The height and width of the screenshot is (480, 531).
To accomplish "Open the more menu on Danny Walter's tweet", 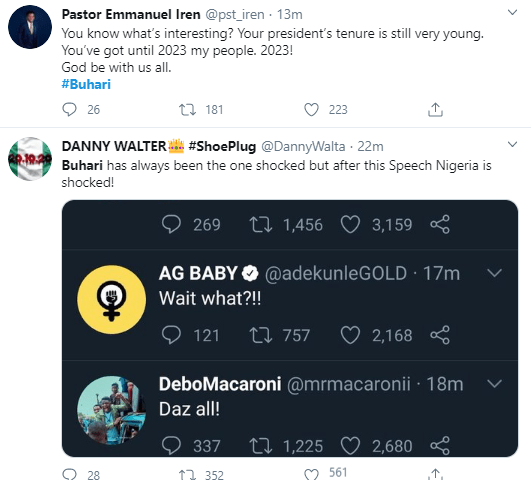I will pos(513,144).
